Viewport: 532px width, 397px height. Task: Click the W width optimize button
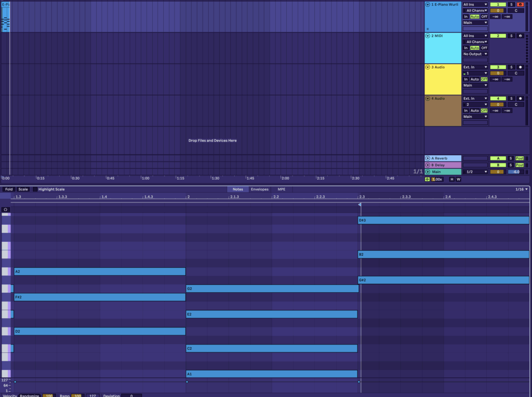point(458,179)
